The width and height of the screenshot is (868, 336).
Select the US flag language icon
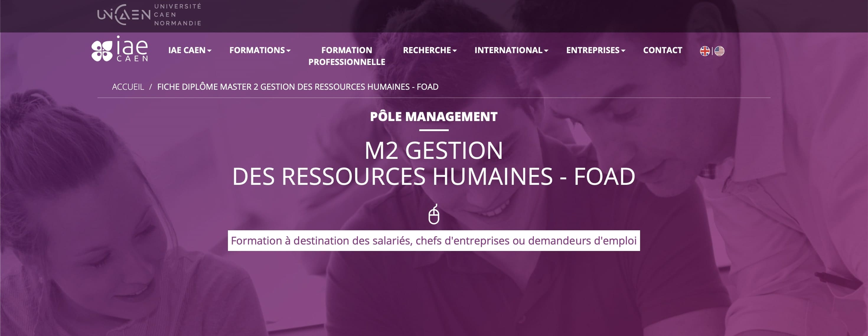pos(719,51)
